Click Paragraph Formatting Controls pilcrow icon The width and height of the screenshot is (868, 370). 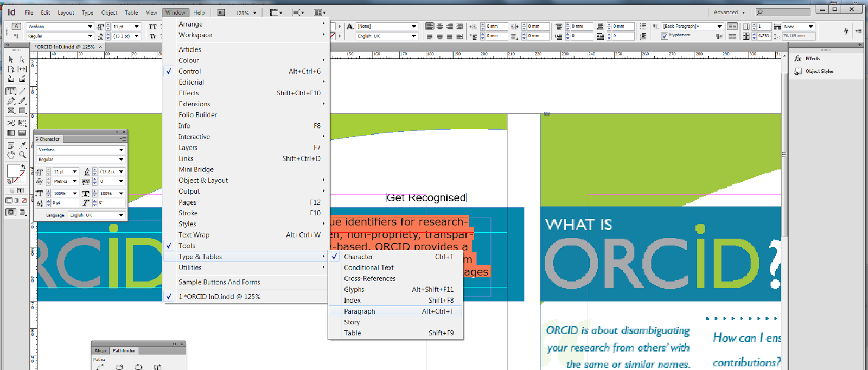16,36
